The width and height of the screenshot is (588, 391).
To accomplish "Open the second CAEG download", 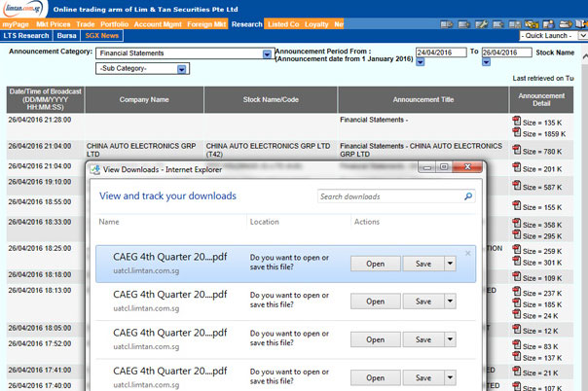I will (x=376, y=302).
